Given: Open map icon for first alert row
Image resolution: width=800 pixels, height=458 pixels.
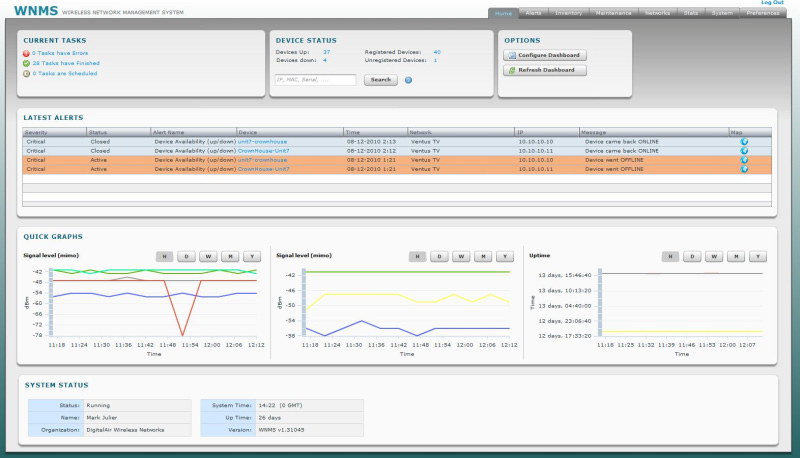Looking at the screenshot, I should point(744,142).
